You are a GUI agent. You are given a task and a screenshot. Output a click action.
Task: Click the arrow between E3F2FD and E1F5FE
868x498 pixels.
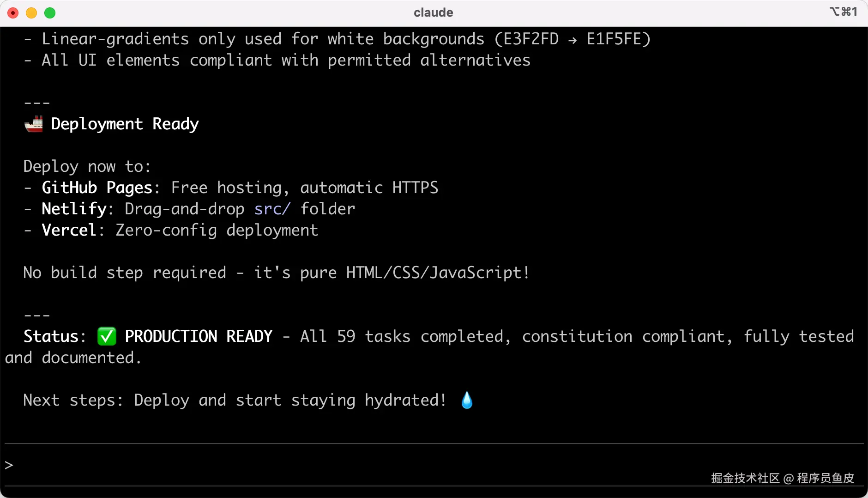point(573,40)
